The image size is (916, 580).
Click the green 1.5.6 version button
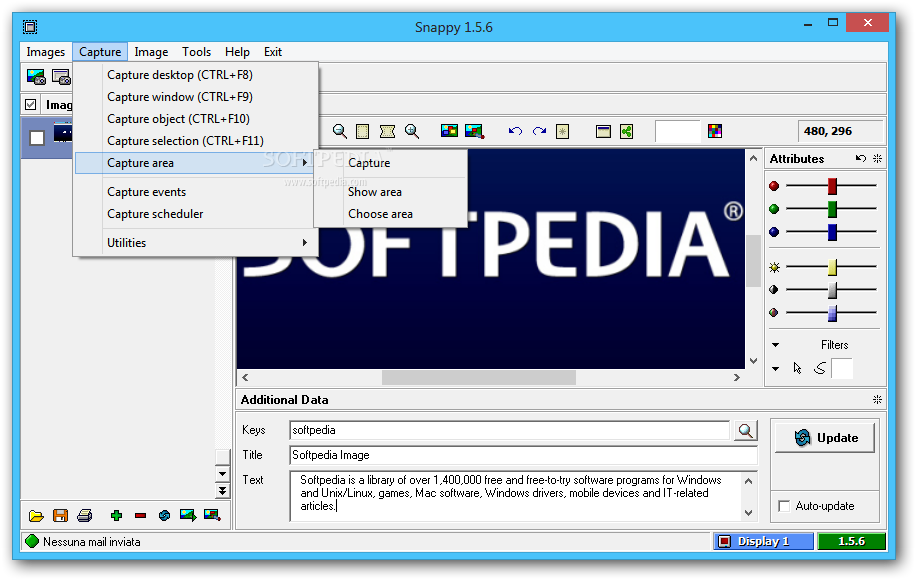point(851,541)
